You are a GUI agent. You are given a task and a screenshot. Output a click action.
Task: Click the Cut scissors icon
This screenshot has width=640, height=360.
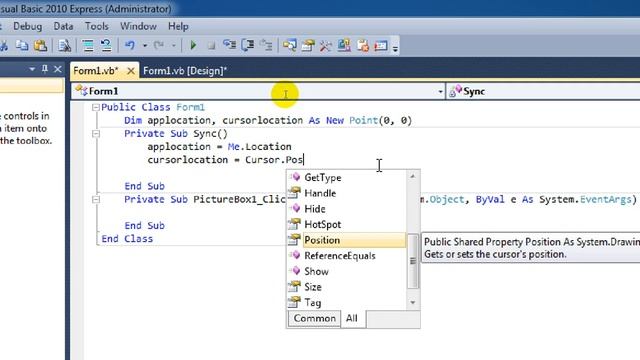pos(4,45)
